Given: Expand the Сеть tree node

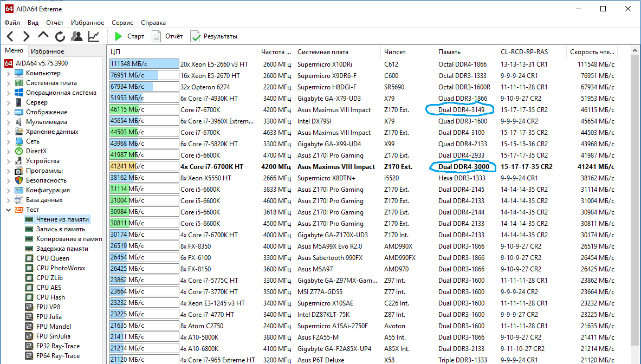Looking at the screenshot, I should click(9, 141).
